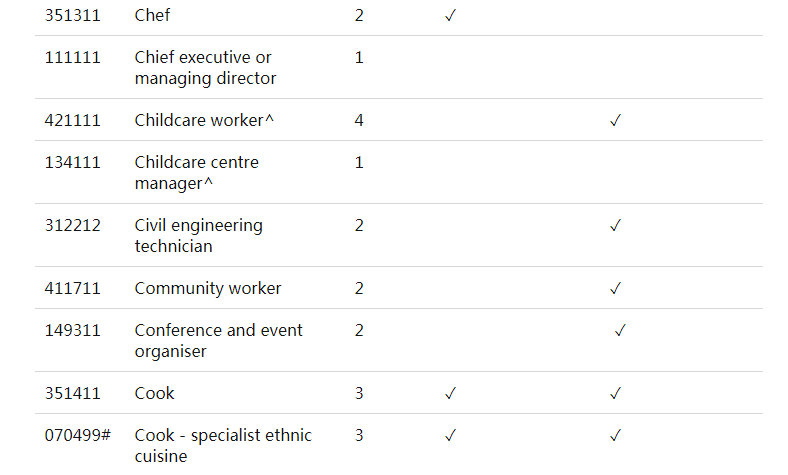The height and width of the screenshot is (475, 788).
Task: Select the Chief executive or managing director text
Action: click(205, 68)
